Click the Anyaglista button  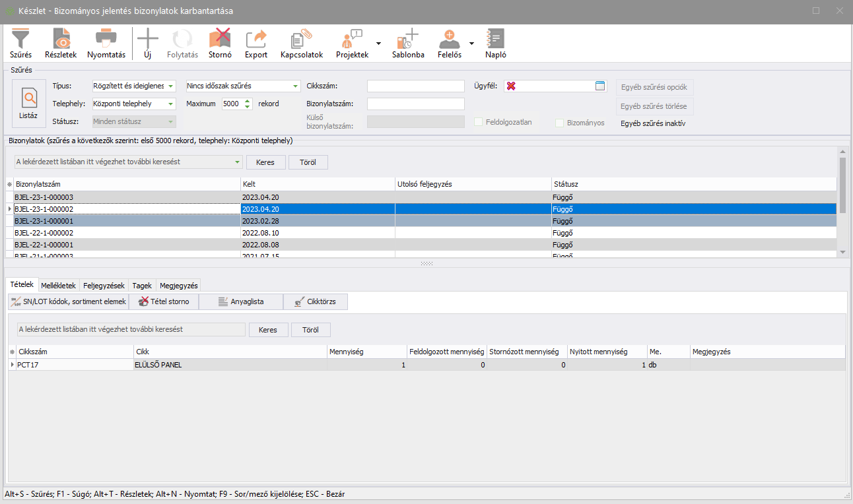pyautogui.click(x=240, y=301)
